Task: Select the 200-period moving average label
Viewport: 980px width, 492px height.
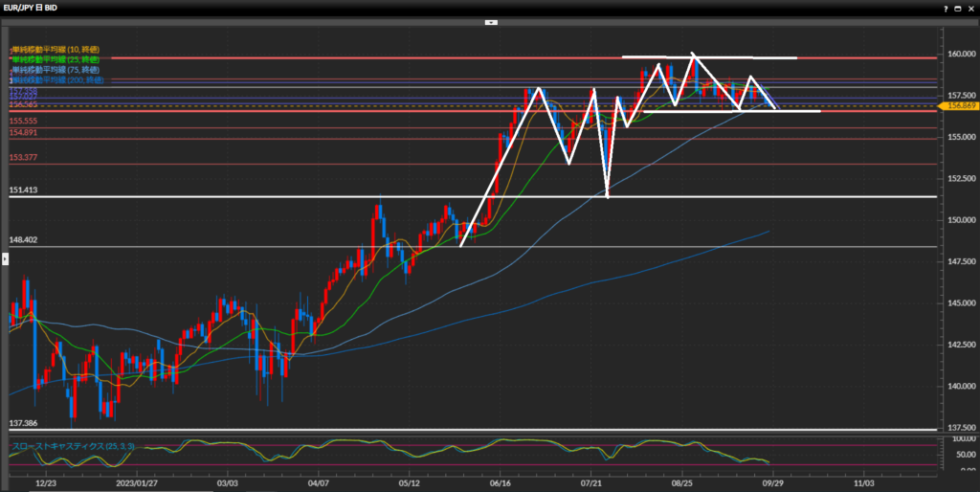Action: pos(56,80)
